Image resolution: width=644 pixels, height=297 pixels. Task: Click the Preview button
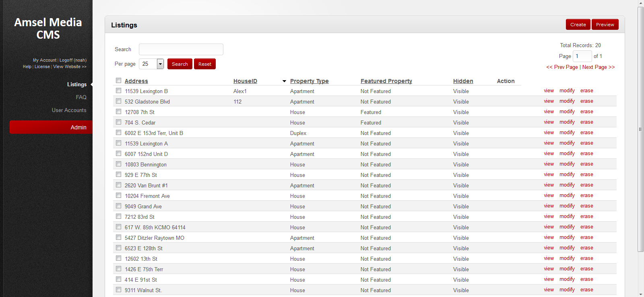(x=605, y=25)
